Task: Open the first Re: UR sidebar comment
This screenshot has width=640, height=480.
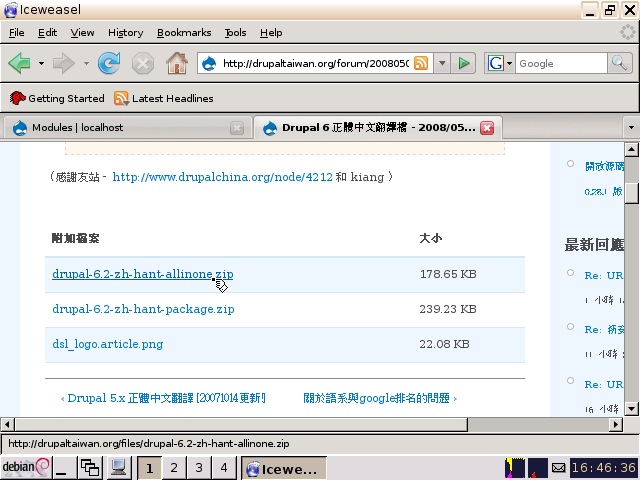Action: tap(603, 276)
